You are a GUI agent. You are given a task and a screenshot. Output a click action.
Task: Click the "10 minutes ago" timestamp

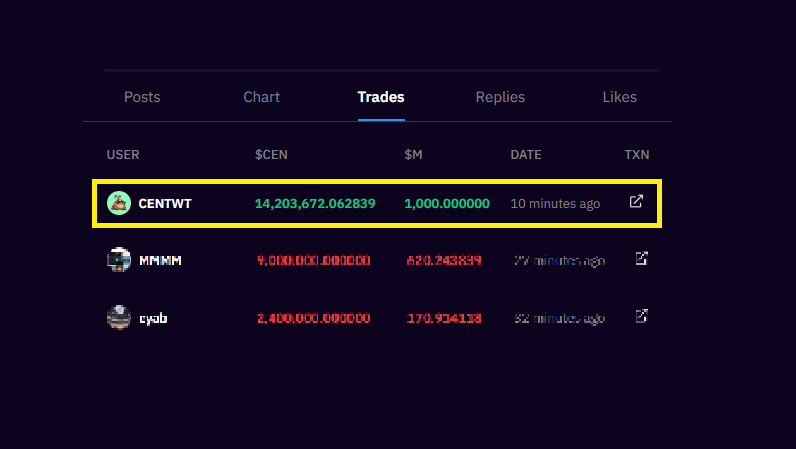[555, 204]
